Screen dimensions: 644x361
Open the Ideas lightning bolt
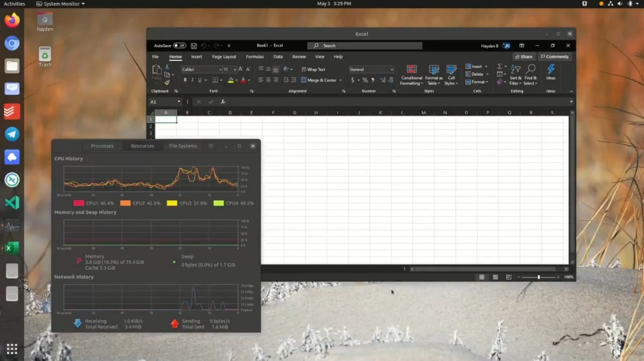click(551, 71)
